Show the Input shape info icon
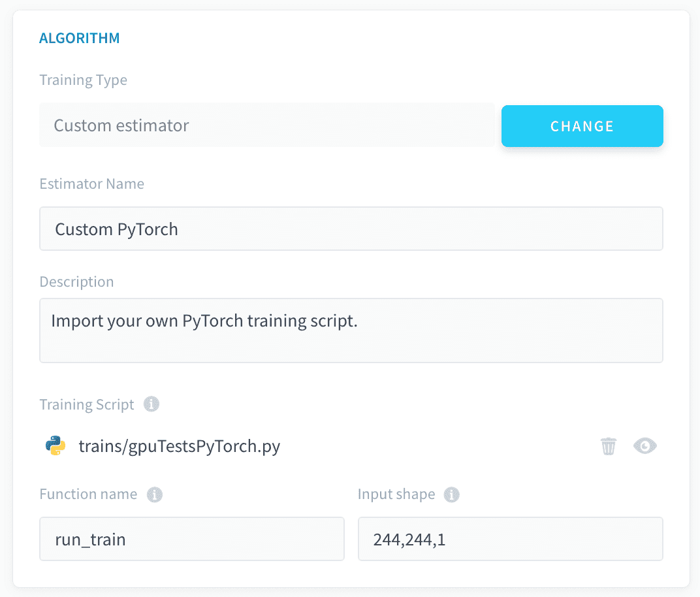700x597 pixels. click(x=451, y=494)
